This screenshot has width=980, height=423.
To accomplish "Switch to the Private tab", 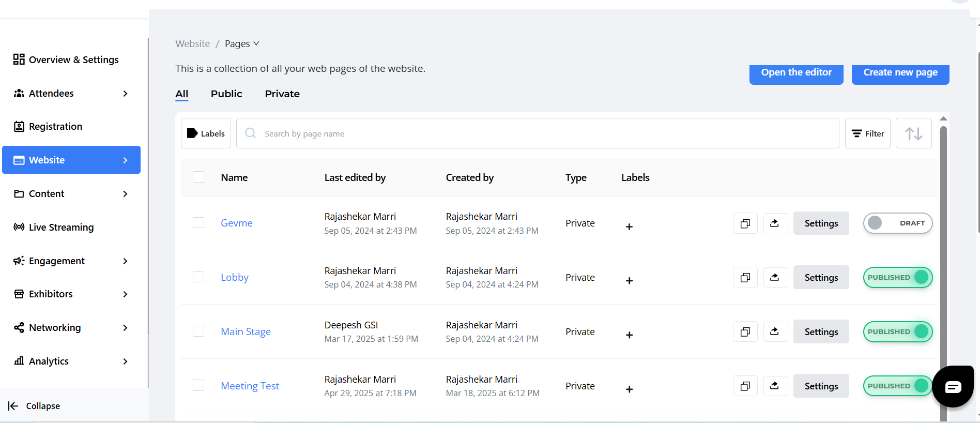I will pyautogui.click(x=282, y=94).
